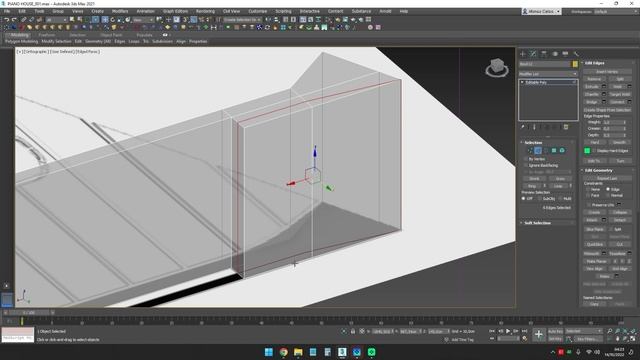Viewport: 640px width, 360px height.
Task: Click the Redo icon in main toolbar
Action: pyautogui.click(x=14, y=20)
